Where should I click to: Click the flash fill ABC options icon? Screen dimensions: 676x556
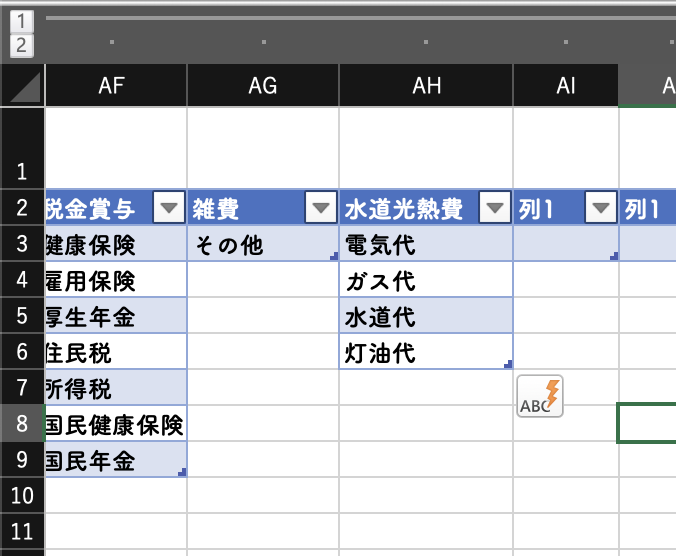click(541, 395)
